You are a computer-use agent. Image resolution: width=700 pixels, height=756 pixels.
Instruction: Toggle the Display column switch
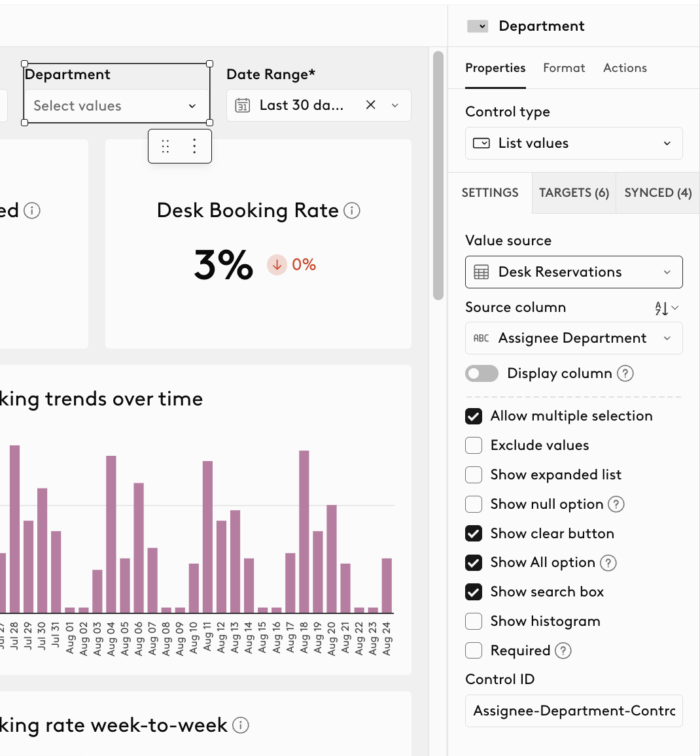click(481, 373)
